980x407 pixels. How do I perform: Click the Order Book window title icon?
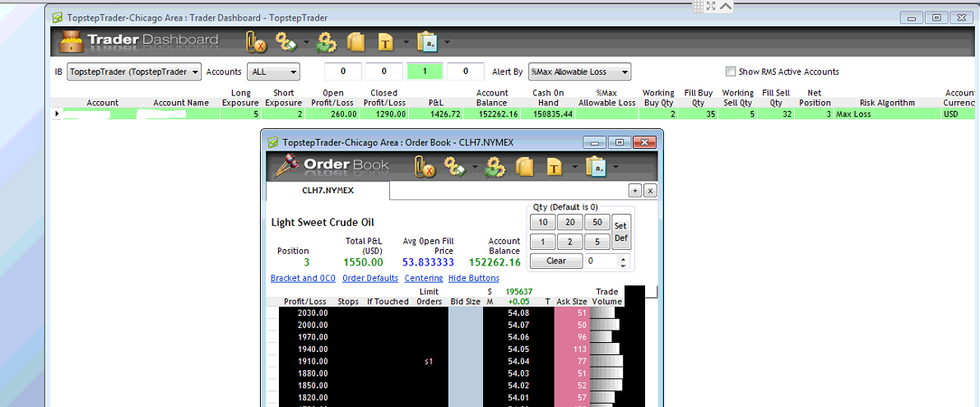pos(272,142)
